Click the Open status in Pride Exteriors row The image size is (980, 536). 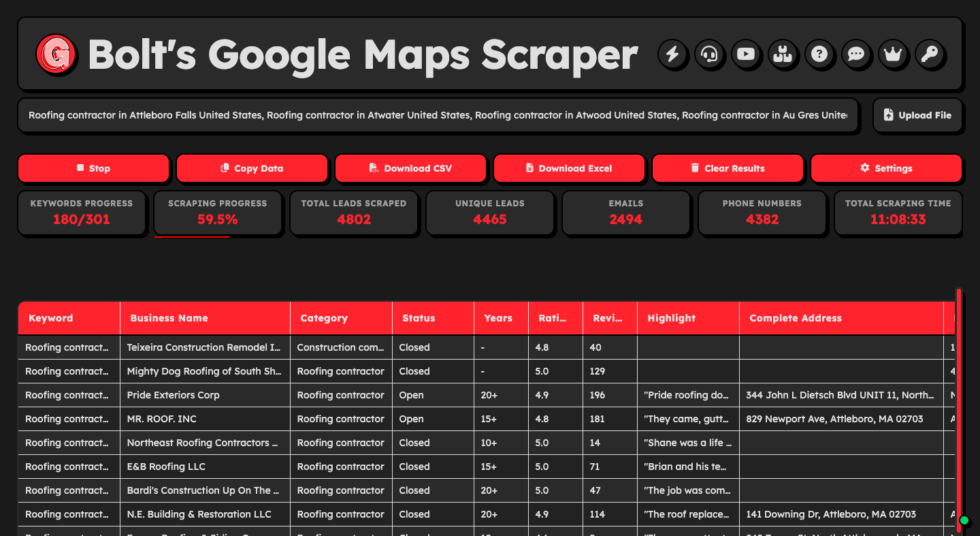(x=434, y=395)
